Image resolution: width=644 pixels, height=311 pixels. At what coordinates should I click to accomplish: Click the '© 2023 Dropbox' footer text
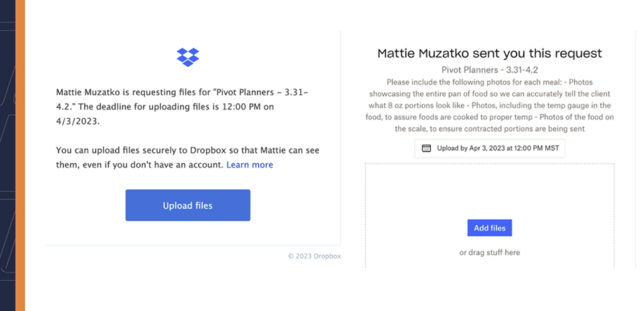(314, 256)
